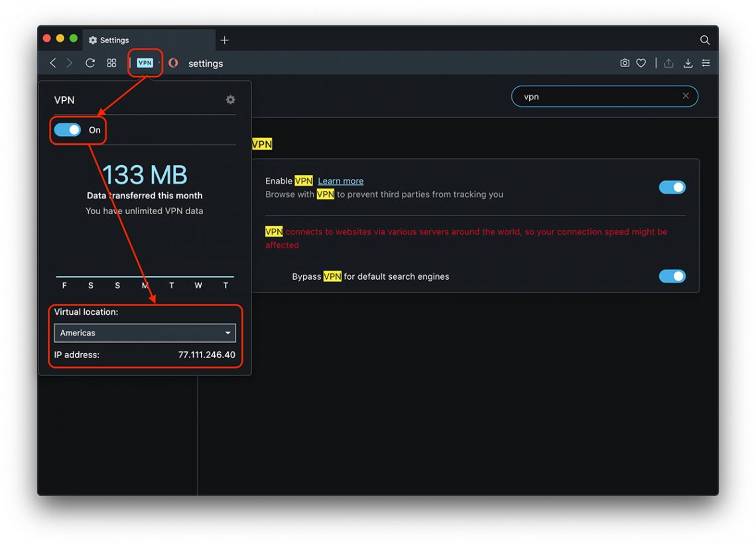The width and height of the screenshot is (756, 545).
Task: Open the tab tiles workspace icon
Action: pos(111,62)
